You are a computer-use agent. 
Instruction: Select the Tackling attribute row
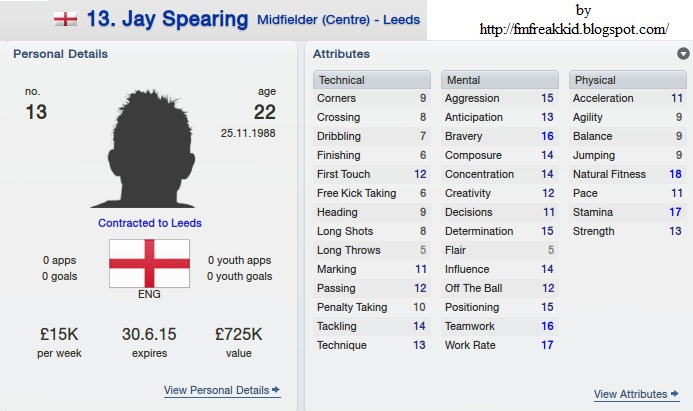click(x=372, y=326)
